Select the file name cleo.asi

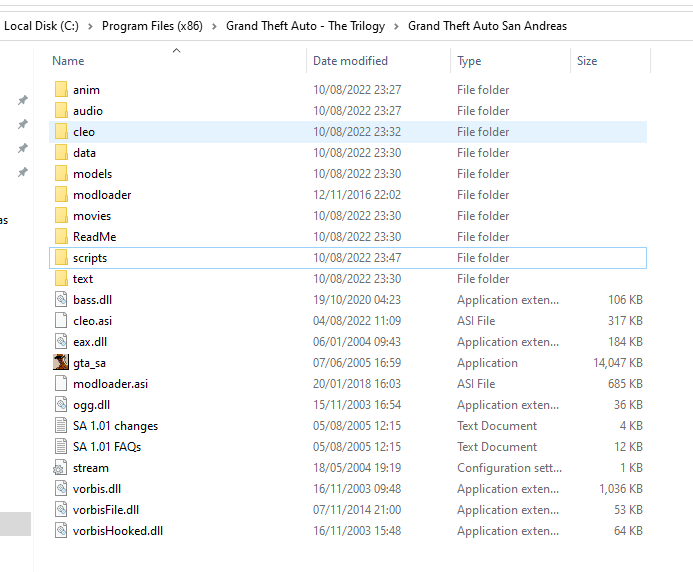[x=92, y=321]
